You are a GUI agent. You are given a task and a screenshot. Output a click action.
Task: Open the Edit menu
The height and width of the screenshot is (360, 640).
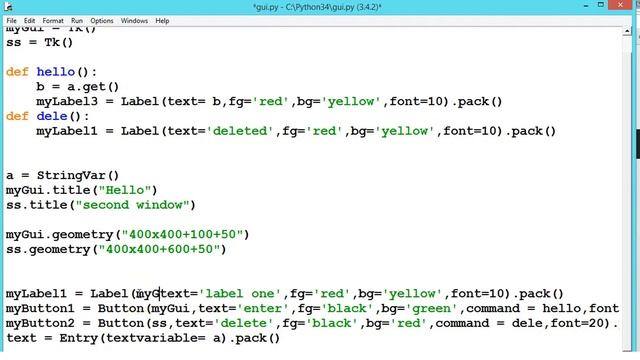click(x=29, y=20)
